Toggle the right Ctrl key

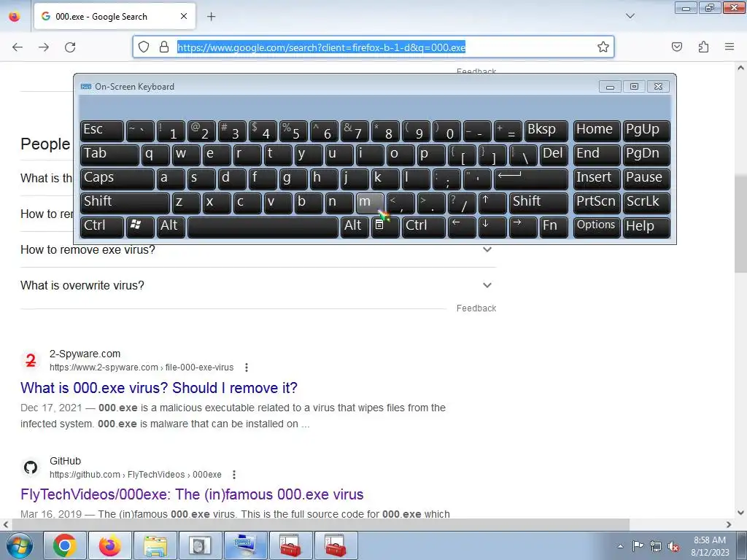[x=424, y=226]
